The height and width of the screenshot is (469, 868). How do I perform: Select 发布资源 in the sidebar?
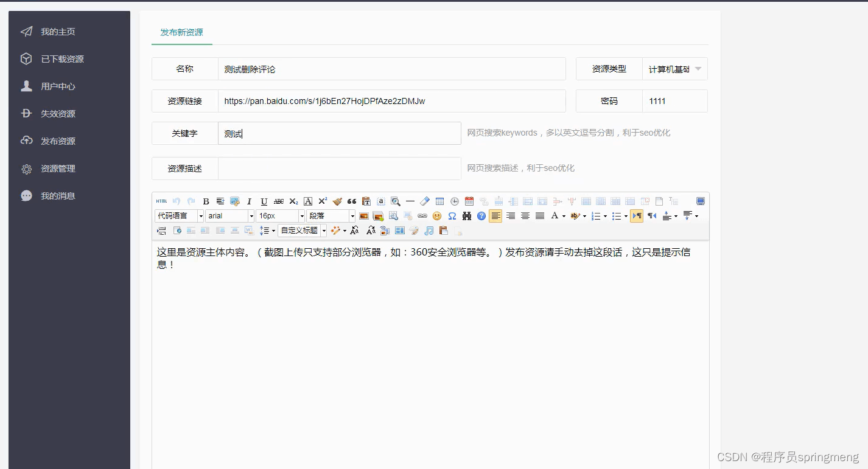tap(58, 141)
